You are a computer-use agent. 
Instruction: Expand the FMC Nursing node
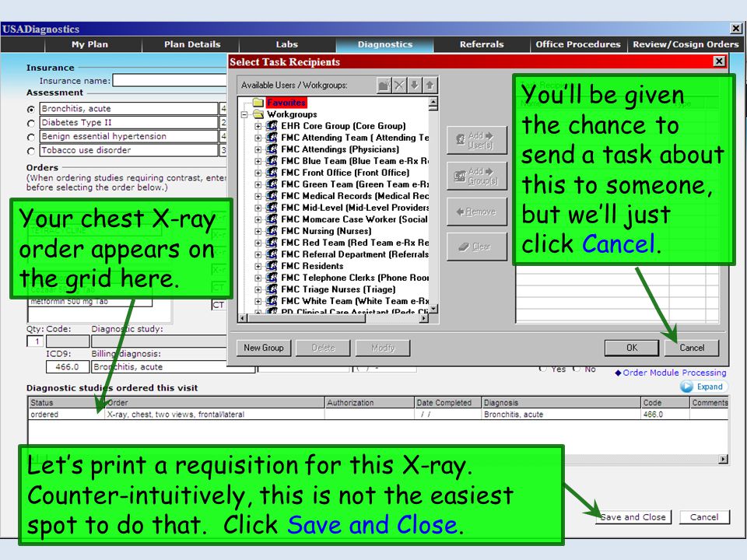[258, 232]
